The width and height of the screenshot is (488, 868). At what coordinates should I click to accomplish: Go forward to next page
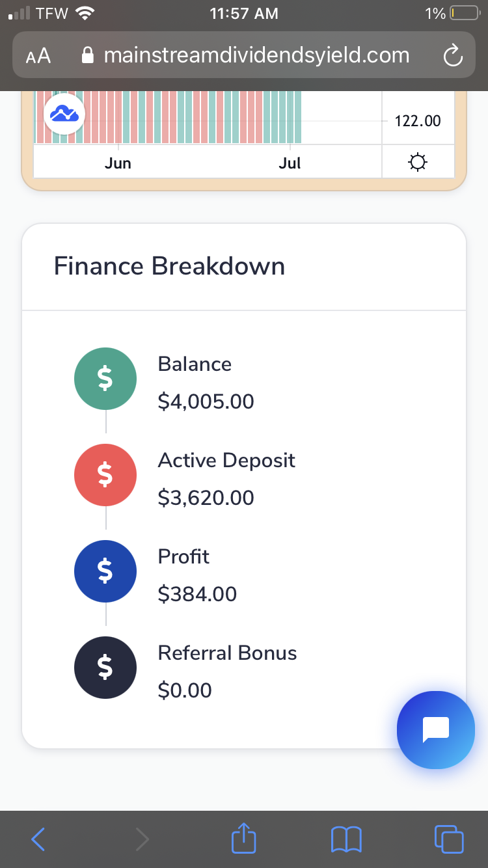141,839
